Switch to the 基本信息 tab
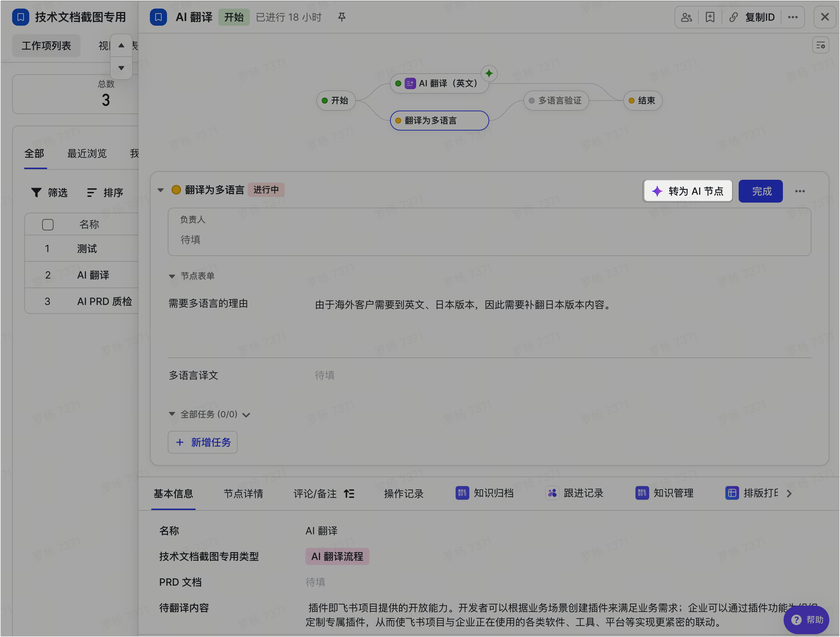The width and height of the screenshot is (840, 637). (x=173, y=494)
